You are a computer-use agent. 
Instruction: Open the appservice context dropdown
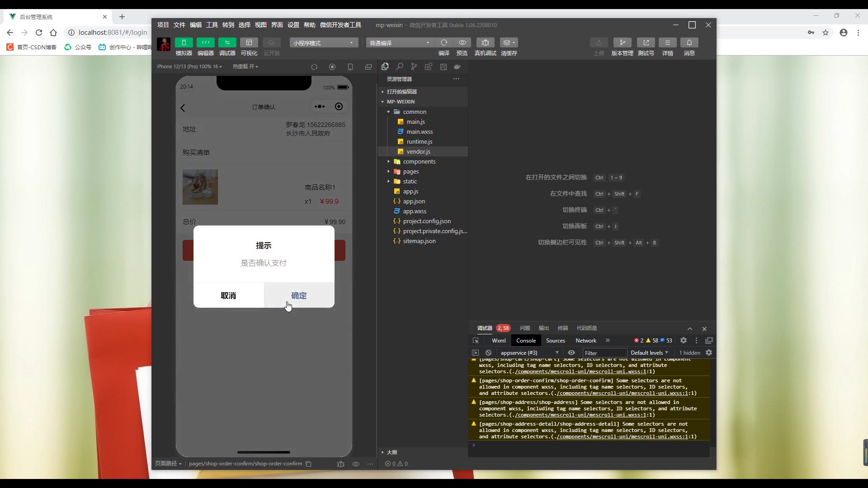(529, 353)
